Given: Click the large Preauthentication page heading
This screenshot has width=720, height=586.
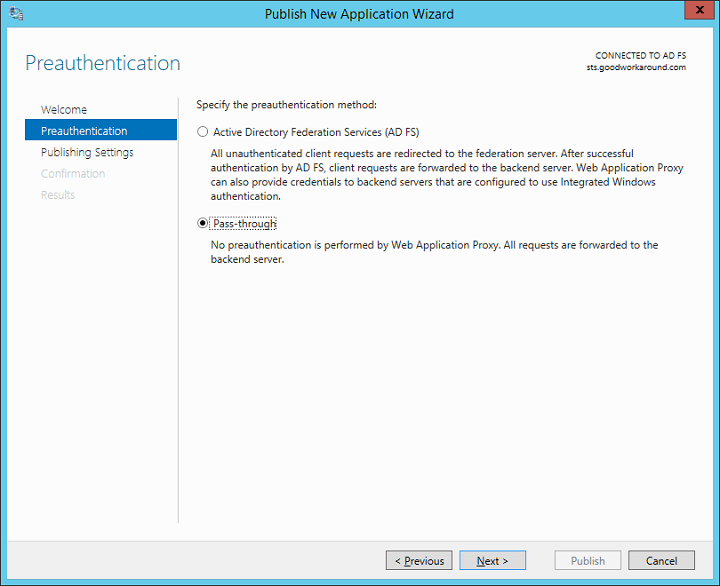Looking at the screenshot, I should pyautogui.click(x=103, y=63).
